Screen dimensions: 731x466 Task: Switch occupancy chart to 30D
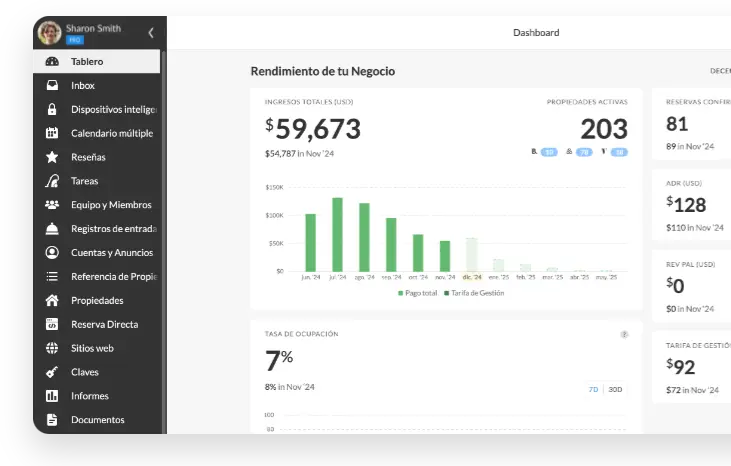615,389
